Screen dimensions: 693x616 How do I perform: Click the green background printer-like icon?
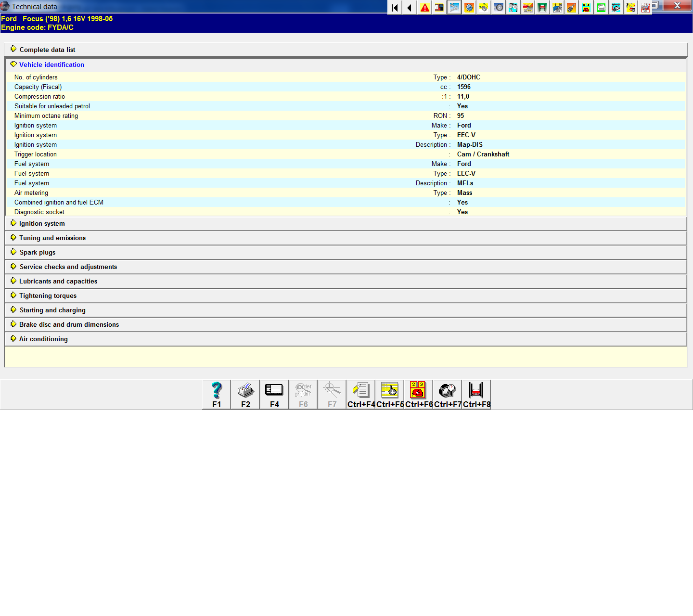601,7
